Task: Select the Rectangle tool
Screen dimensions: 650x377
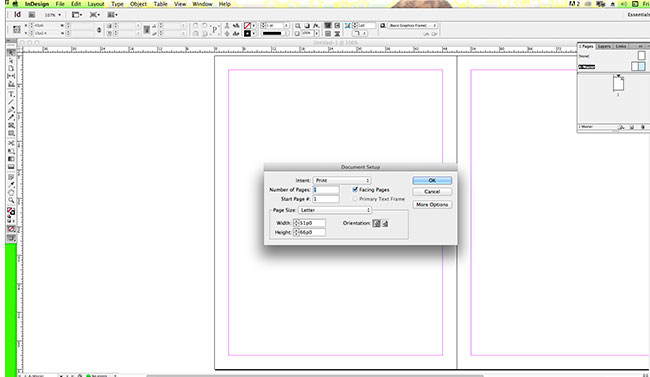Action: (11, 134)
